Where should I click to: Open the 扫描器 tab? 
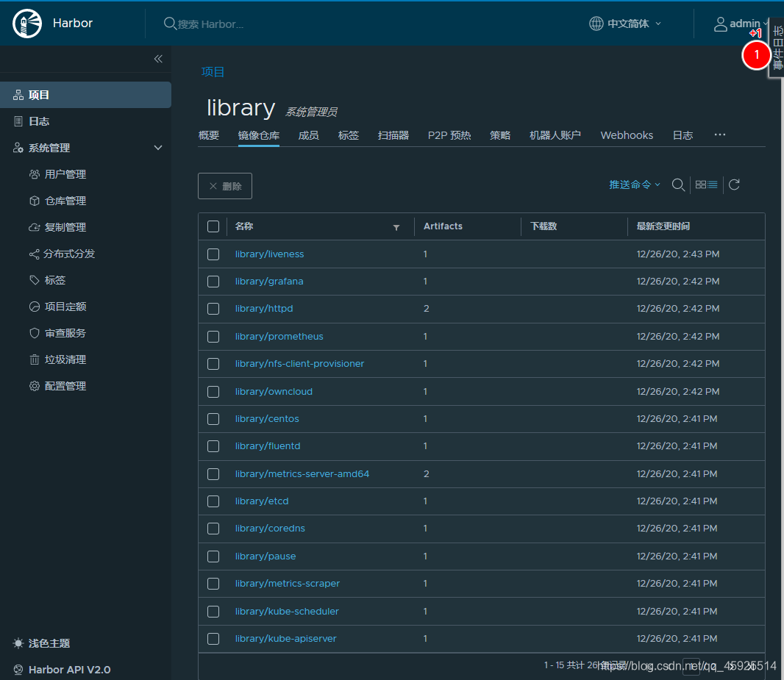coord(393,135)
